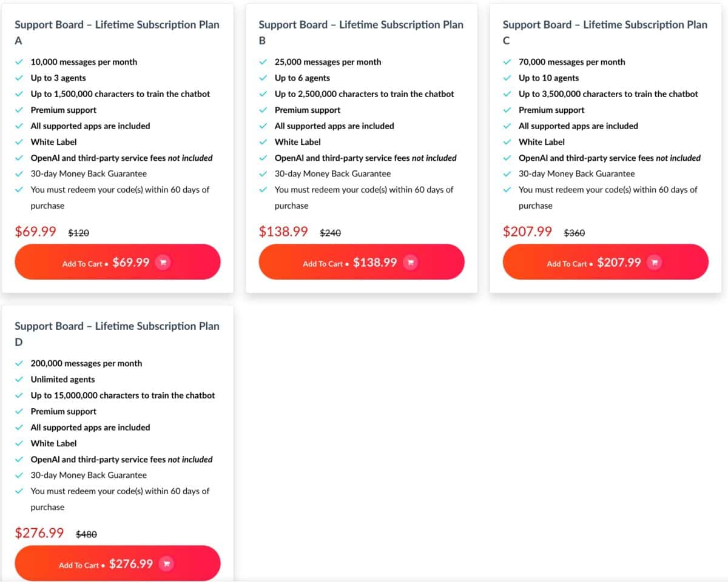Open Lifetime Subscription Plan B title

pyautogui.click(x=361, y=25)
